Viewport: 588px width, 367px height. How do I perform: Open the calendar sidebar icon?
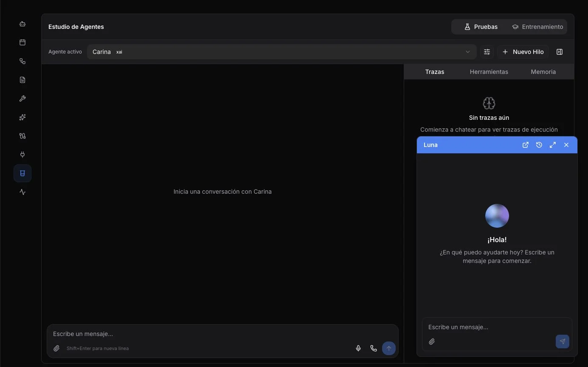[x=23, y=42]
